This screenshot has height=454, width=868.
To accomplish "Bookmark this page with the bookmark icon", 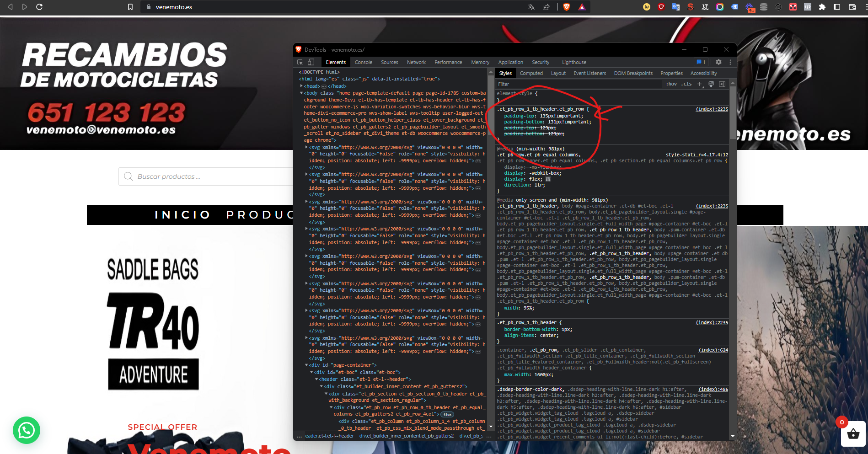I will tap(130, 7).
